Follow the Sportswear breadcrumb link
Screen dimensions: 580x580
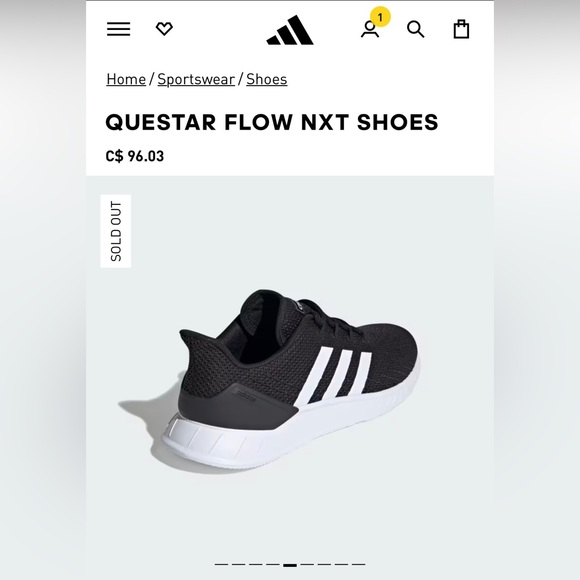coord(196,79)
